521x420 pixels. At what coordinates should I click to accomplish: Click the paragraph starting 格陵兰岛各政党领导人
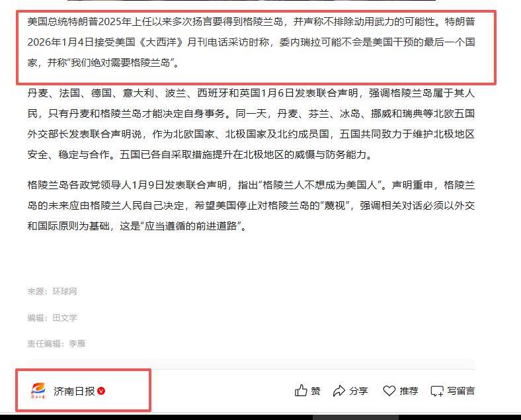tap(251, 205)
